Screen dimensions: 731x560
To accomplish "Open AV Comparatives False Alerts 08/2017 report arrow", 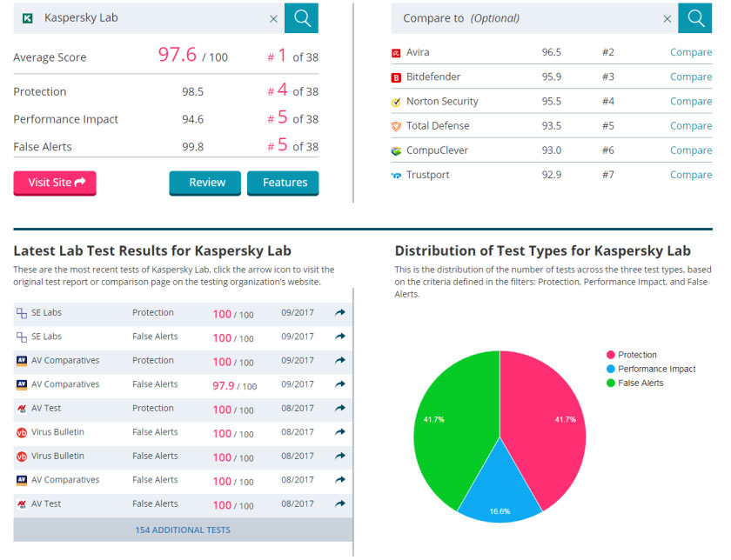I will tap(340, 479).
